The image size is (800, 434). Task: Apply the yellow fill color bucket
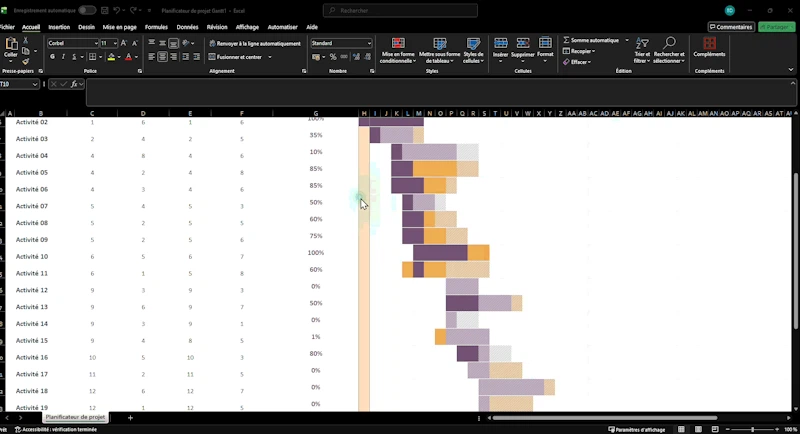111,57
